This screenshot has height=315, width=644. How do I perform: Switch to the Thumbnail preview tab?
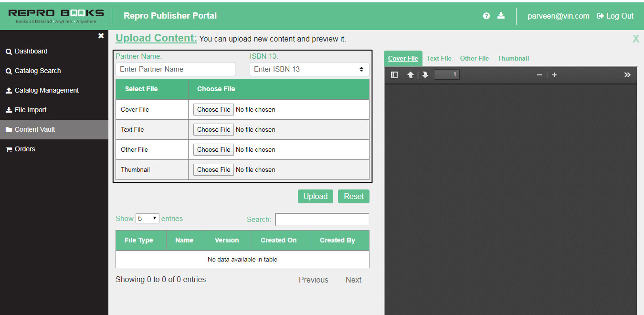(x=513, y=58)
